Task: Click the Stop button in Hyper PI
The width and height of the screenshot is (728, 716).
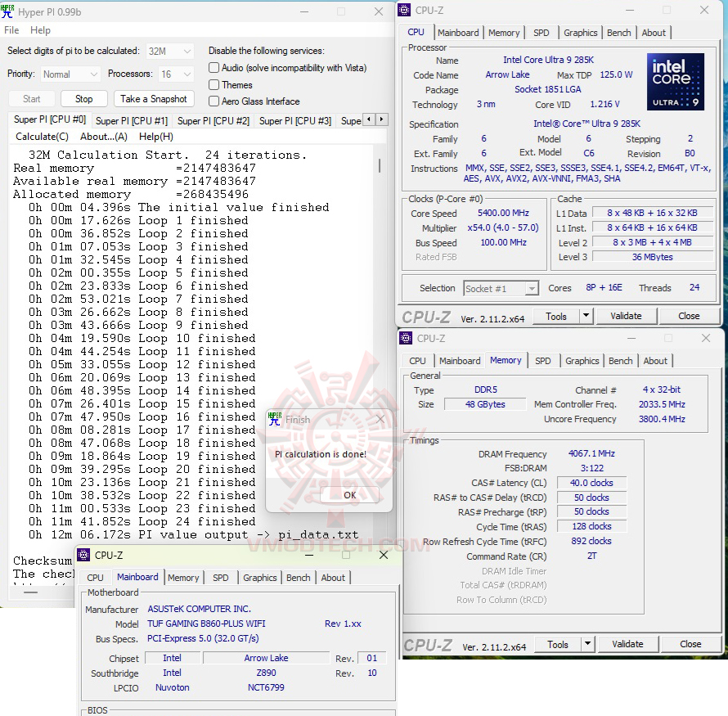Action: [84, 99]
